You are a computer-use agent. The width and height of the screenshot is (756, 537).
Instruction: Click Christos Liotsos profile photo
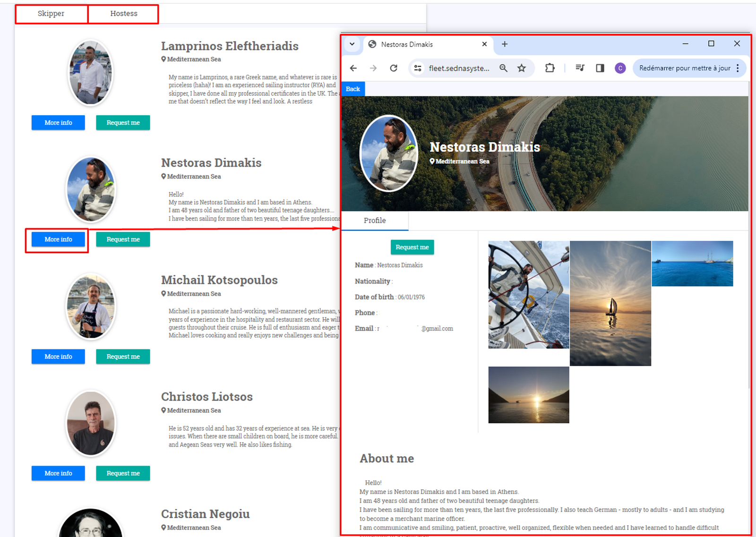click(x=90, y=423)
